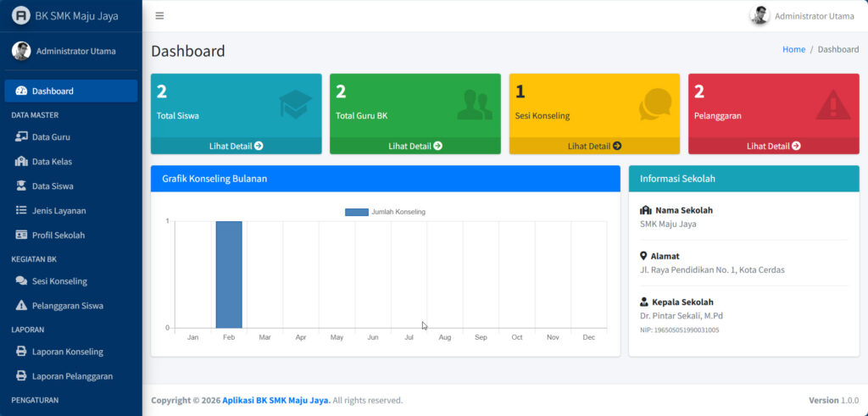Image resolution: width=868 pixels, height=416 pixels.
Task: Click the Data Guru teacher icon in sidebar
Action: 22,136
